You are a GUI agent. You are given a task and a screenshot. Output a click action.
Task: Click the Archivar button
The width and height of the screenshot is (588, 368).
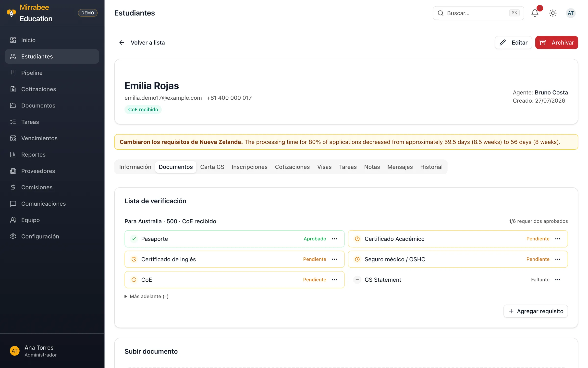tap(557, 42)
